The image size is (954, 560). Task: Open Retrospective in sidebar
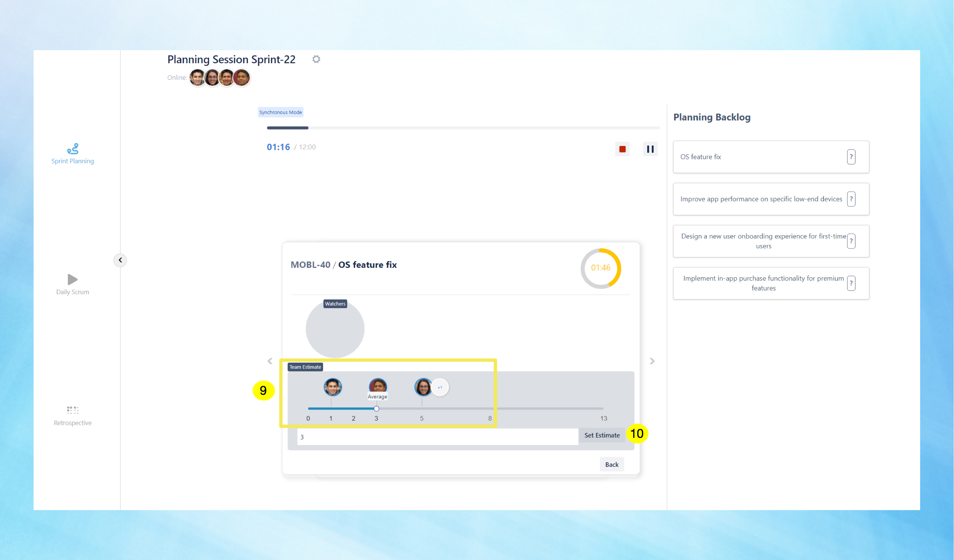(72, 415)
